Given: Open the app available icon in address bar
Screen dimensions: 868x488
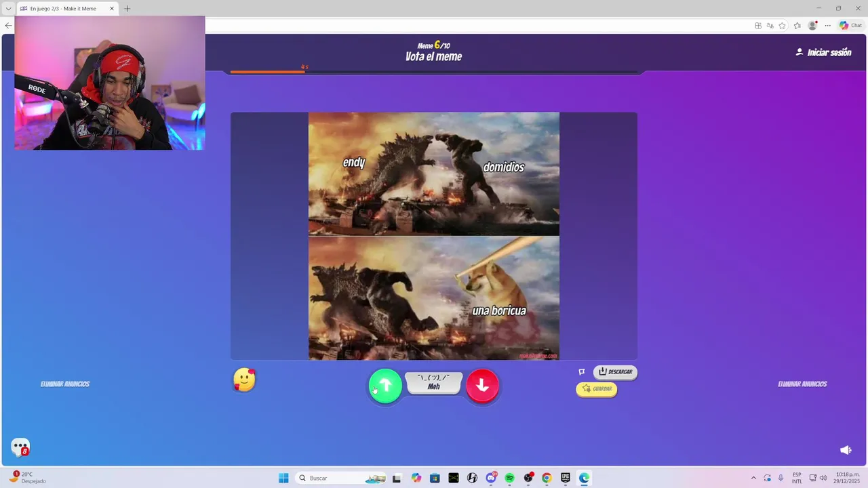Looking at the screenshot, I should (x=757, y=26).
